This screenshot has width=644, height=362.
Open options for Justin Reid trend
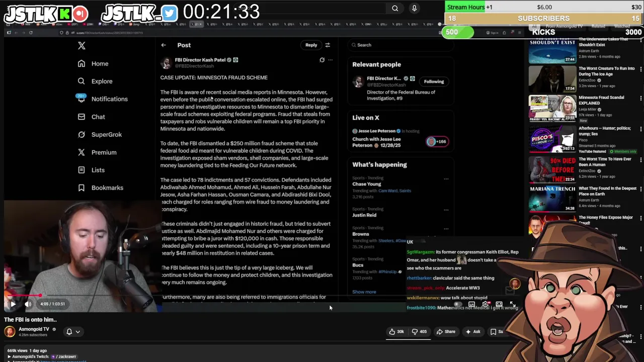point(446,210)
